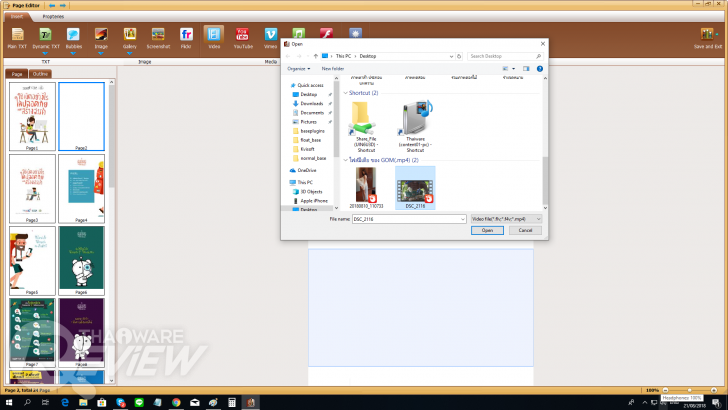The height and width of the screenshot is (410, 728).
Task: Click the Flickr insert icon
Action: [186, 34]
